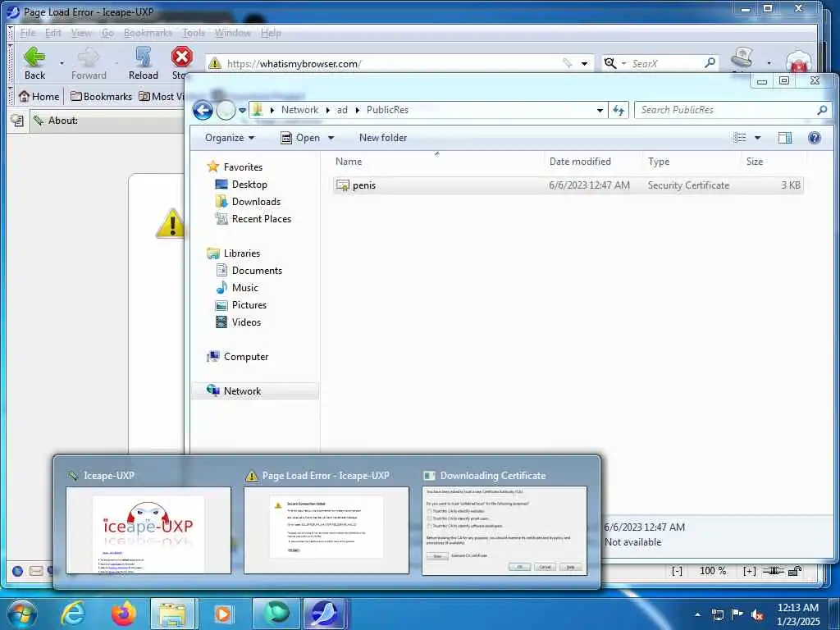This screenshot has width=840, height=630.
Task: Click the Iceape sidebar icon next to About tab
Action: point(17,121)
